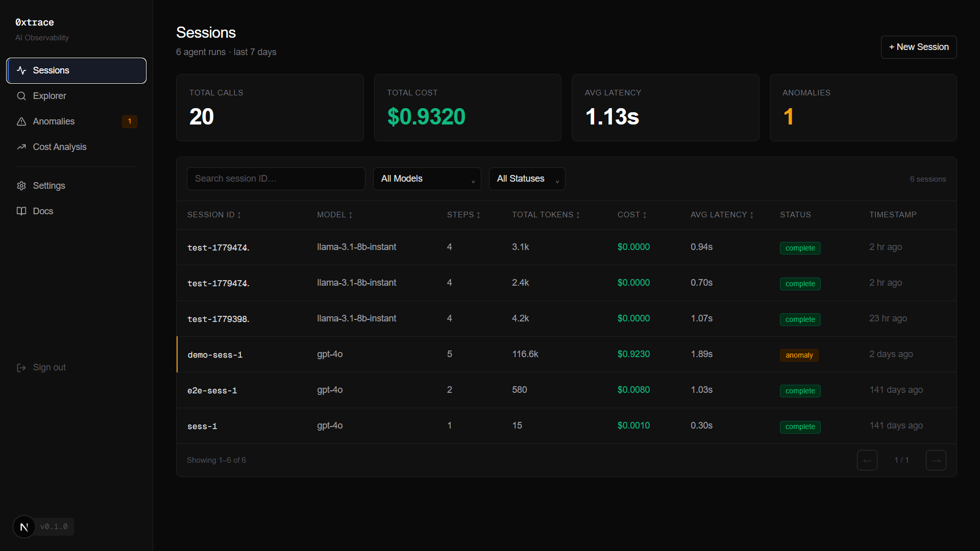The height and width of the screenshot is (551, 980).
Task: Click the 580 total tokens value
Action: click(x=520, y=390)
